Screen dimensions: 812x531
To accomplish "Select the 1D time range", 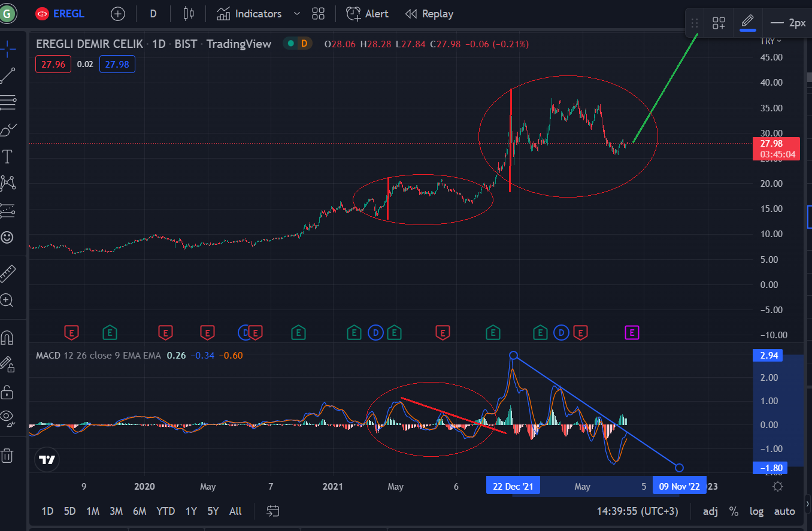I will 47,511.
